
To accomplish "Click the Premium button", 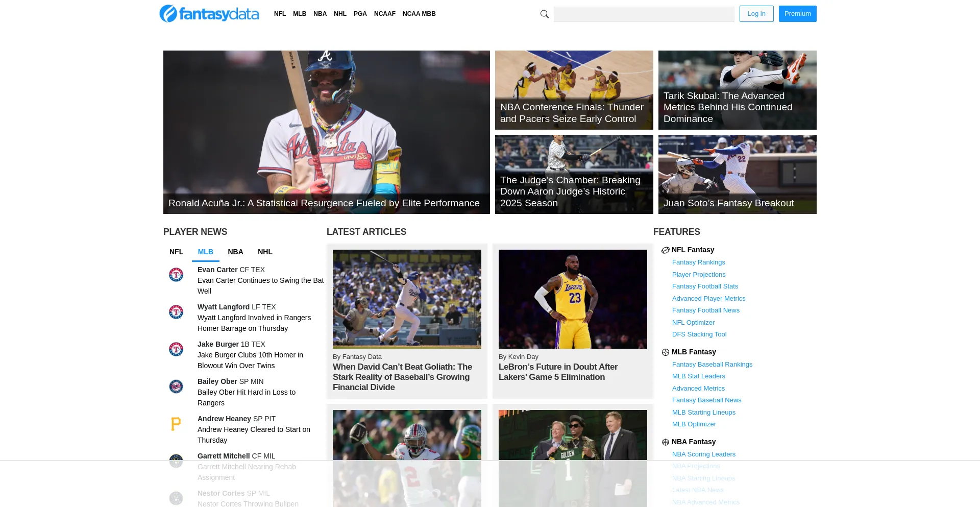I will click(x=797, y=14).
